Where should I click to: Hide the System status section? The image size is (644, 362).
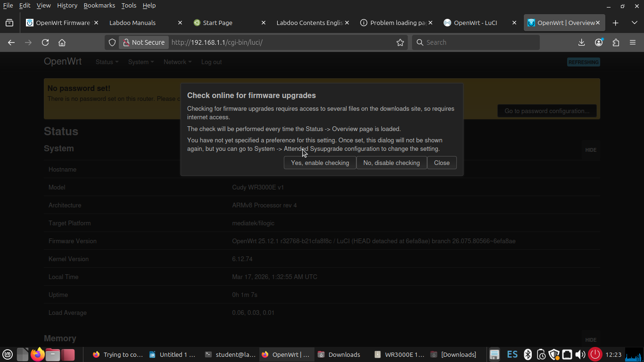pos(590,150)
